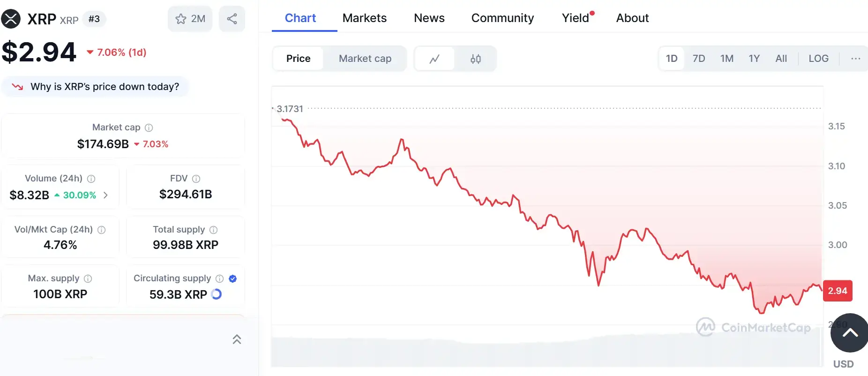Click the Market cap info icon
This screenshot has height=376, width=868.
click(149, 128)
